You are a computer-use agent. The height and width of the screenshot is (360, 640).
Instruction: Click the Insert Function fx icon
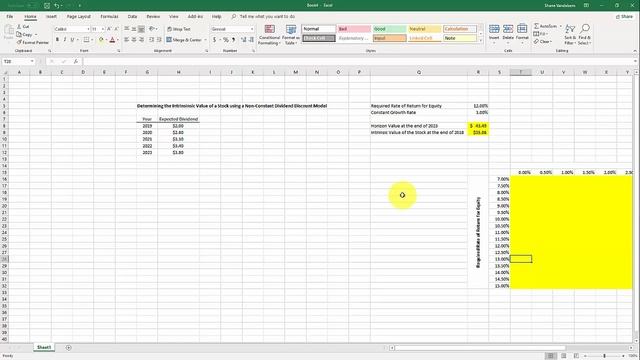pos(76,61)
